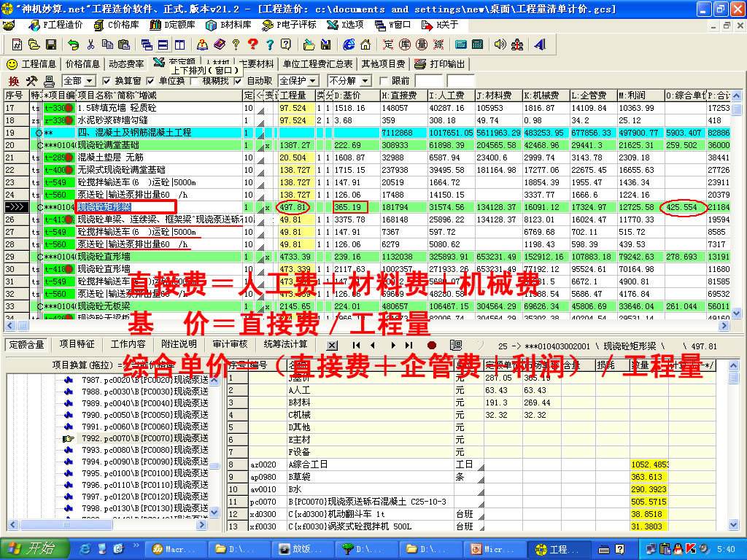Click the main table vertical scrollbar

pyautogui.click(x=737, y=204)
